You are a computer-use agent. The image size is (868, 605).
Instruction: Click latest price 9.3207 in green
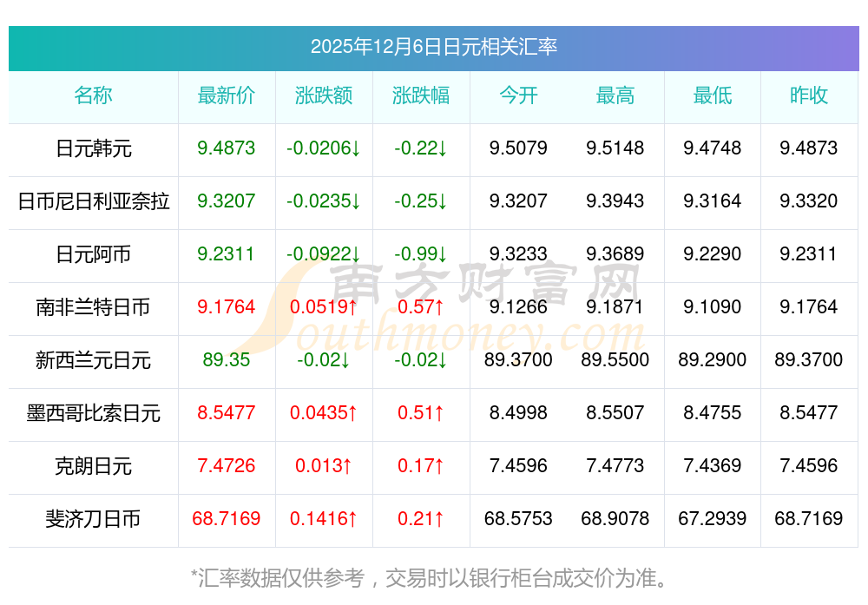(x=227, y=201)
